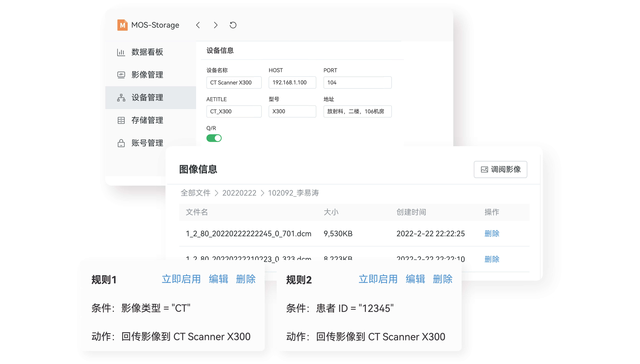Open 数据看板 in the sidebar
The width and height of the screenshot is (640, 364).
click(x=151, y=52)
